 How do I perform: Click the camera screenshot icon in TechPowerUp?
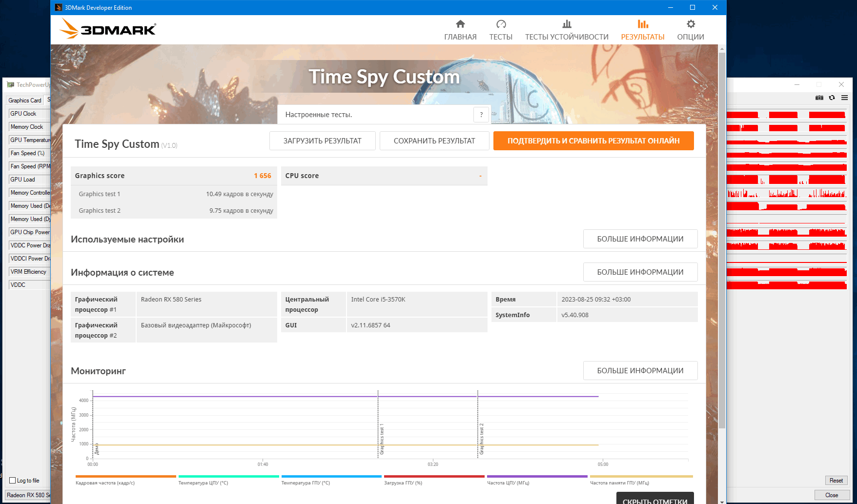coord(819,98)
